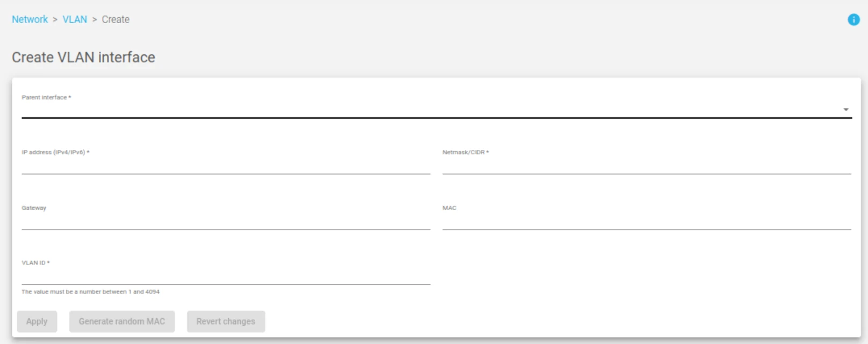
Task: Select the Create breadcrumb item
Action: (x=116, y=19)
